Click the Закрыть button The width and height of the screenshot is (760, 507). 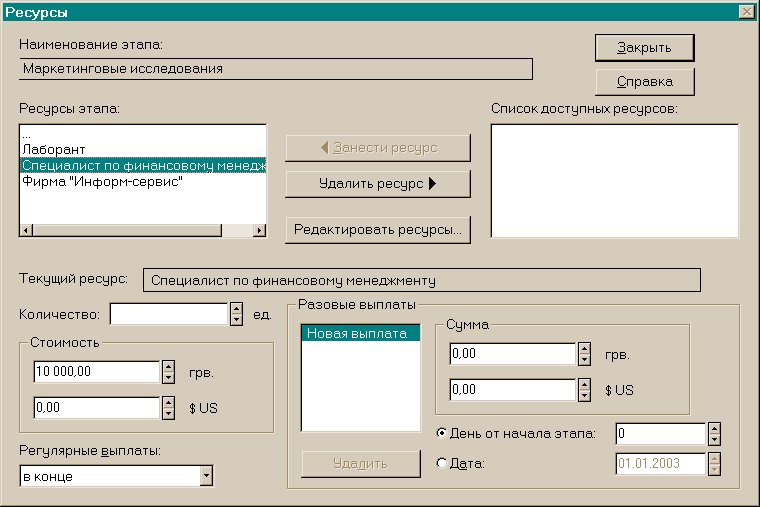coord(645,48)
